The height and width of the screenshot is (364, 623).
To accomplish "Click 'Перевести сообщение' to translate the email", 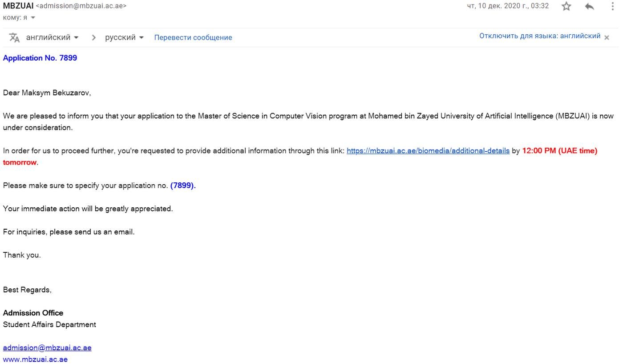I will click(x=193, y=37).
